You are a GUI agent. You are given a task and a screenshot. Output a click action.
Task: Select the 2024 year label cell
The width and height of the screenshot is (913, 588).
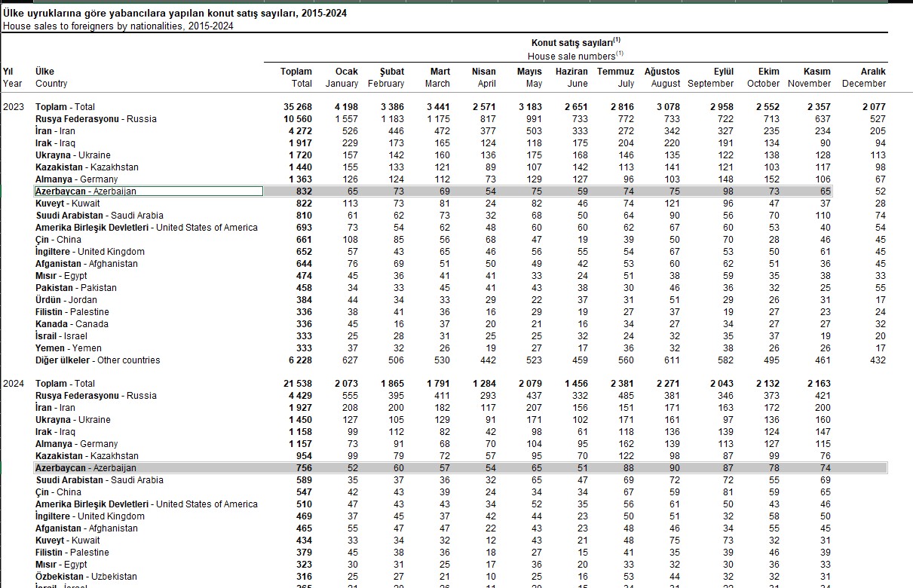14,384
